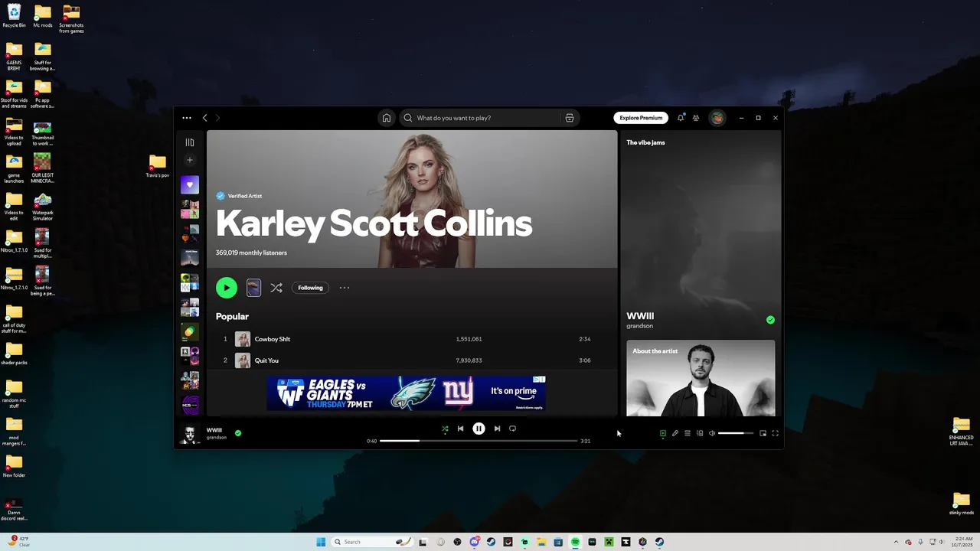Toggle the Now Playing view icon
Screen dimensions: 980x551
[663, 433]
